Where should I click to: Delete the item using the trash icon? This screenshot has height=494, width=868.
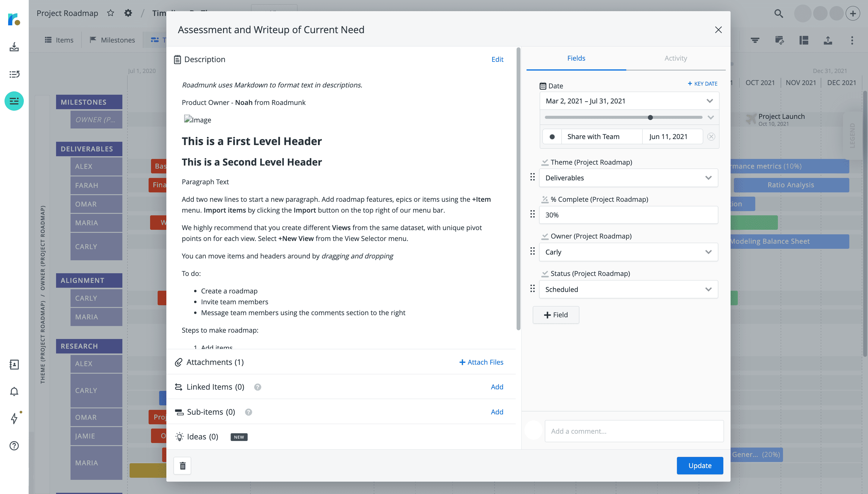[x=182, y=466]
